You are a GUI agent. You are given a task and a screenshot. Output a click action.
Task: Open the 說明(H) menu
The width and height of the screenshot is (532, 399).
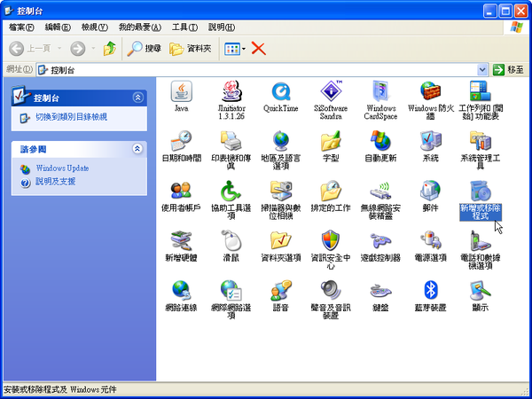[221, 27]
